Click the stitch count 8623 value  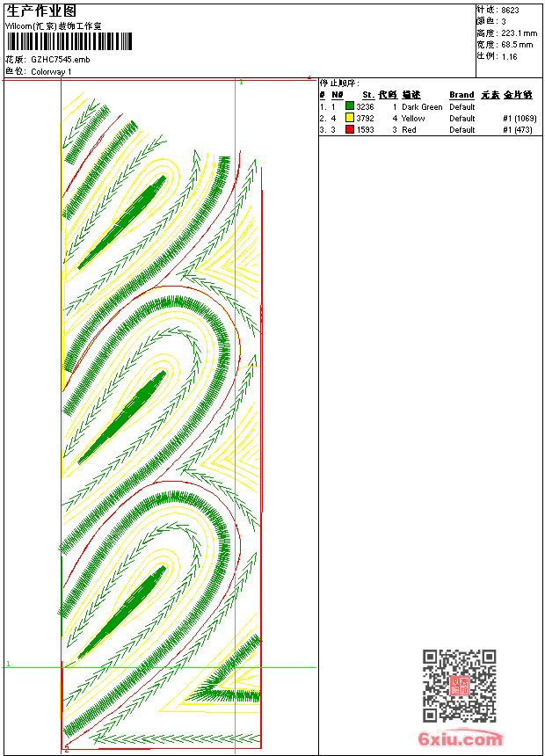pos(510,11)
